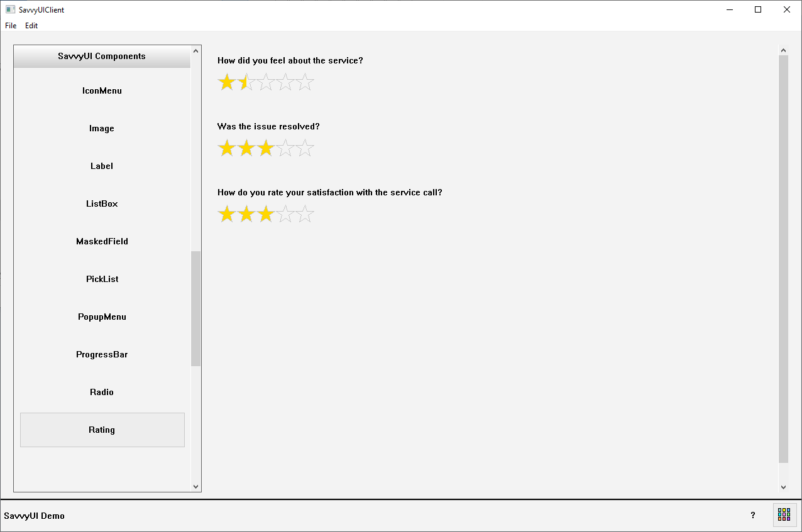Click the colorful grid icon in status bar

coord(784,515)
